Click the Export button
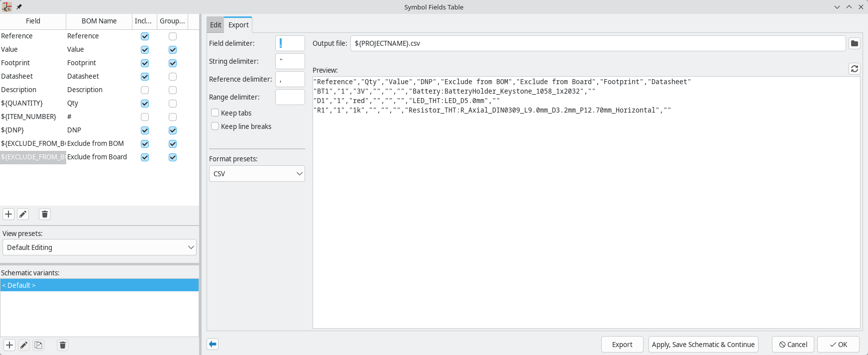This screenshot has height=355, width=868. [622, 345]
